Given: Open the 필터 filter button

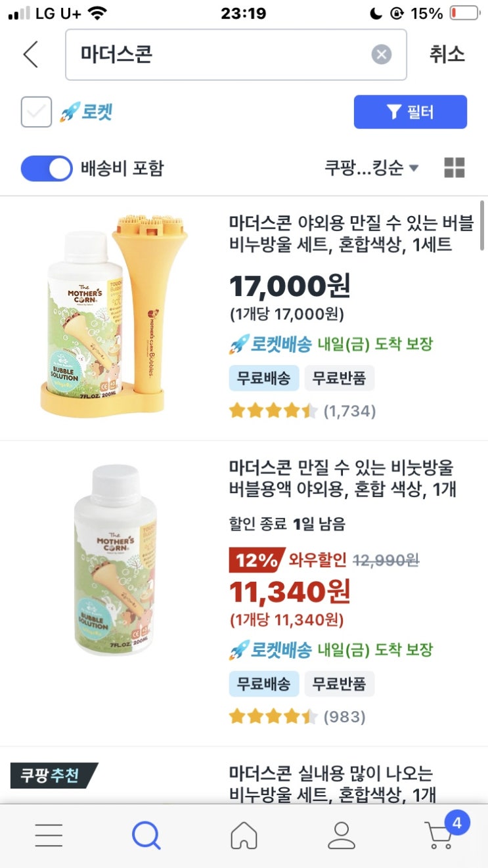Looking at the screenshot, I should click(x=410, y=112).
